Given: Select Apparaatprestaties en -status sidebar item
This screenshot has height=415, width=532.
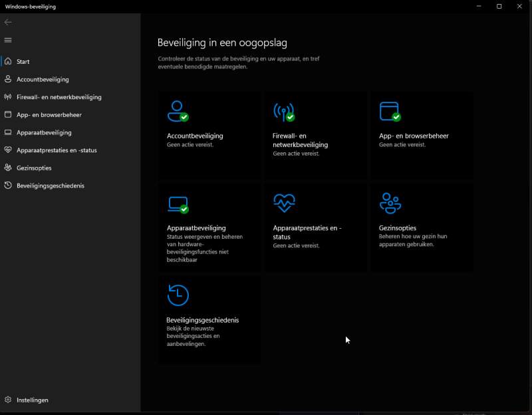Looking at the screenshot, I should (57, 150).
